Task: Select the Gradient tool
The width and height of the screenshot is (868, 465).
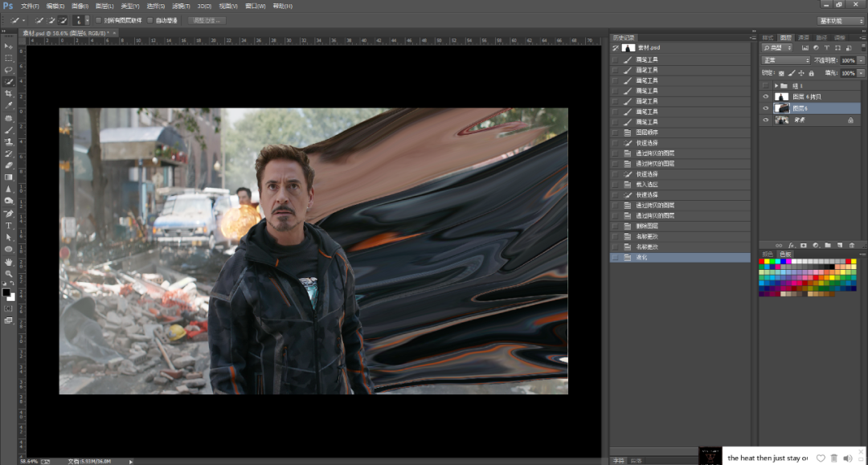Action: (x=8, y=177)
